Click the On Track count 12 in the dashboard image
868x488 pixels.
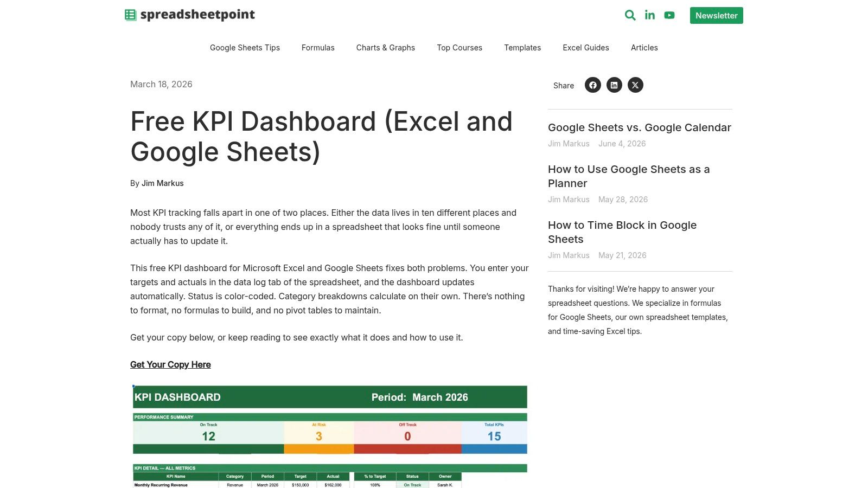click(209, 436)
